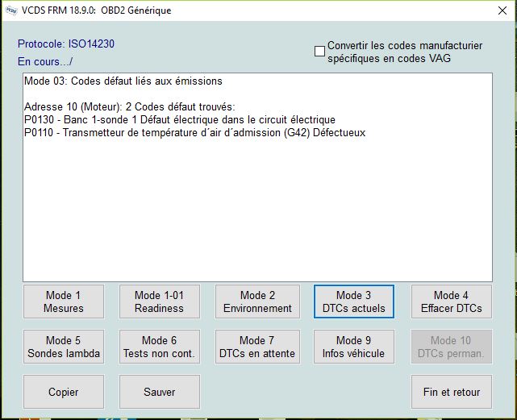
Task: Select the P0110 Transmetteur de température line
Action: click(x=195, y=132)
